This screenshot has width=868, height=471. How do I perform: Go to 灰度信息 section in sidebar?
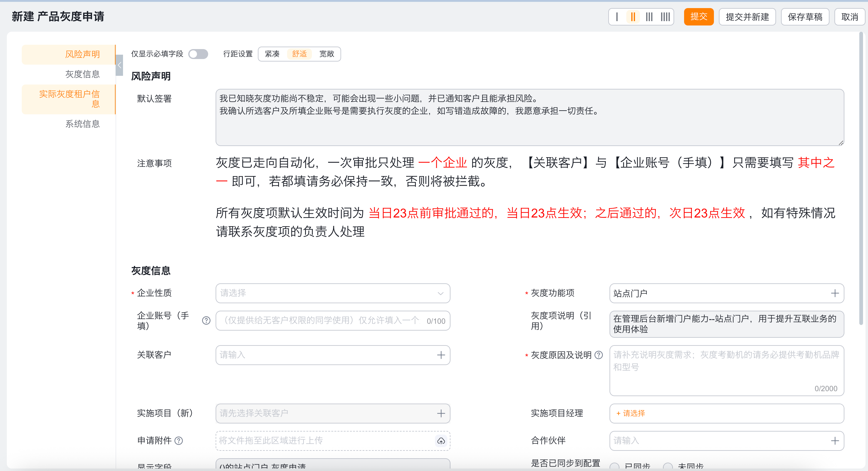point(82,74)
